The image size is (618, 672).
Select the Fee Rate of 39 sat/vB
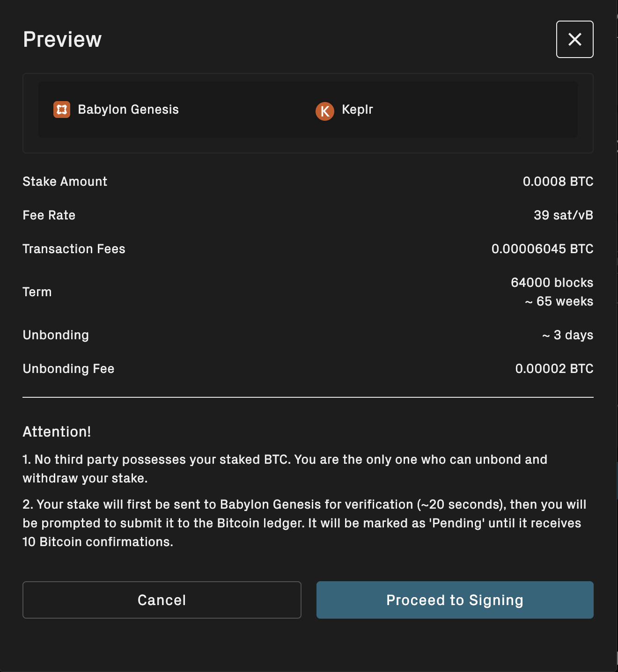[564, 215]
